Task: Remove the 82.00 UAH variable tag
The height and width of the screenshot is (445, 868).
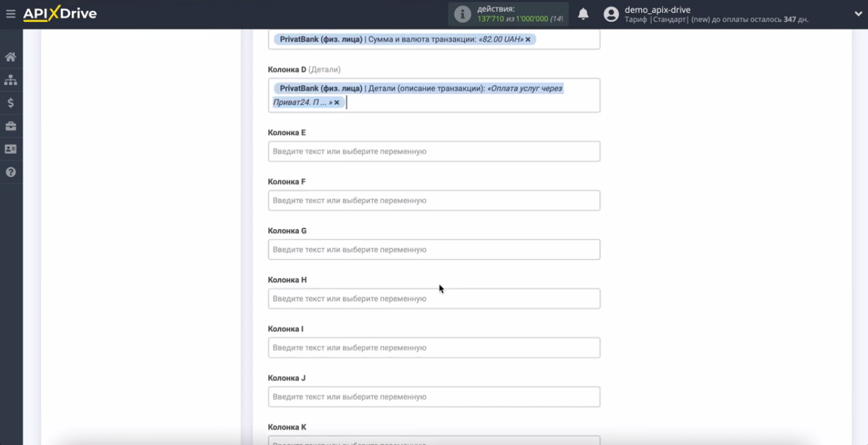Action: (528, 40)
